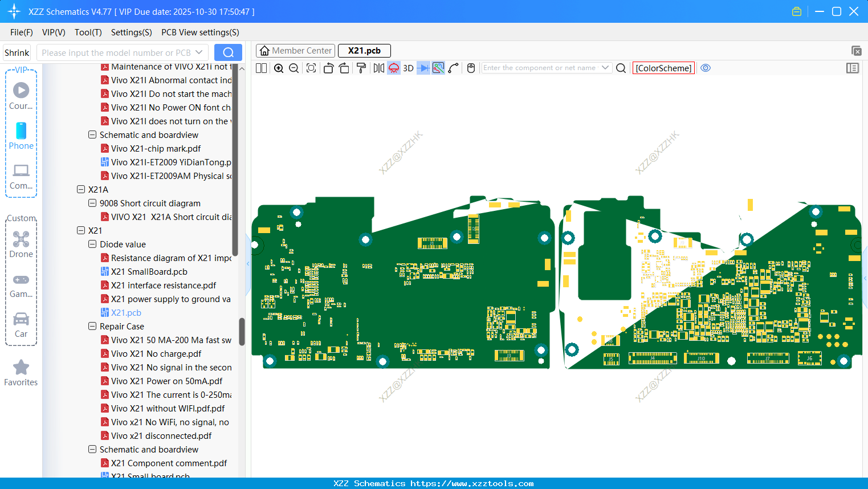This screenshot has width=868, height=489.
Task: Zoom out of the PCB view
Action: [x=294, y=68]
